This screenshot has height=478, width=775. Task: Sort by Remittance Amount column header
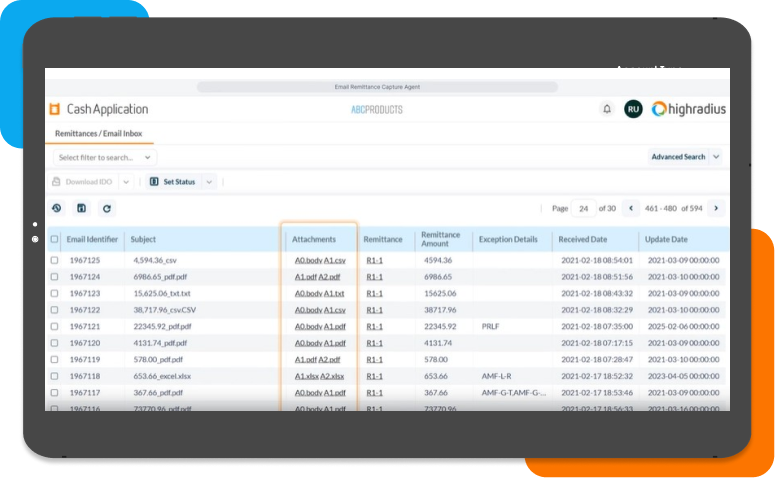[x=440, y=239]
